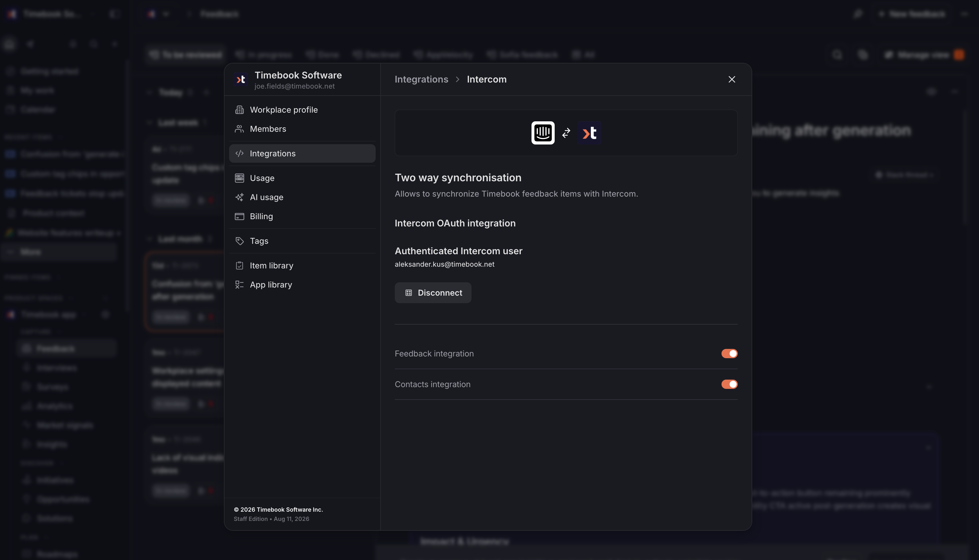Image resolution: width=979 pixels, height=560 pixels.
Task: Click the Feedback integration label
Action: click(434, 354)
